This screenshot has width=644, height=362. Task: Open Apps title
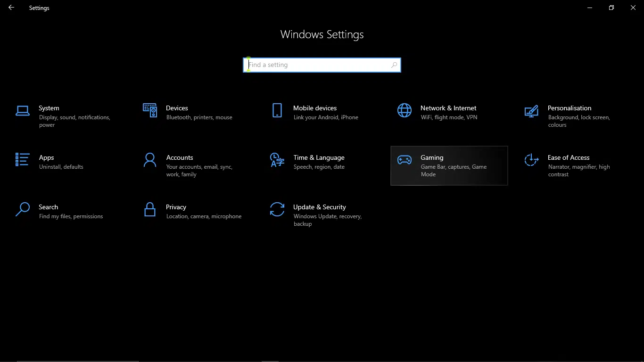pyautogui.click(x=47, y=157)
